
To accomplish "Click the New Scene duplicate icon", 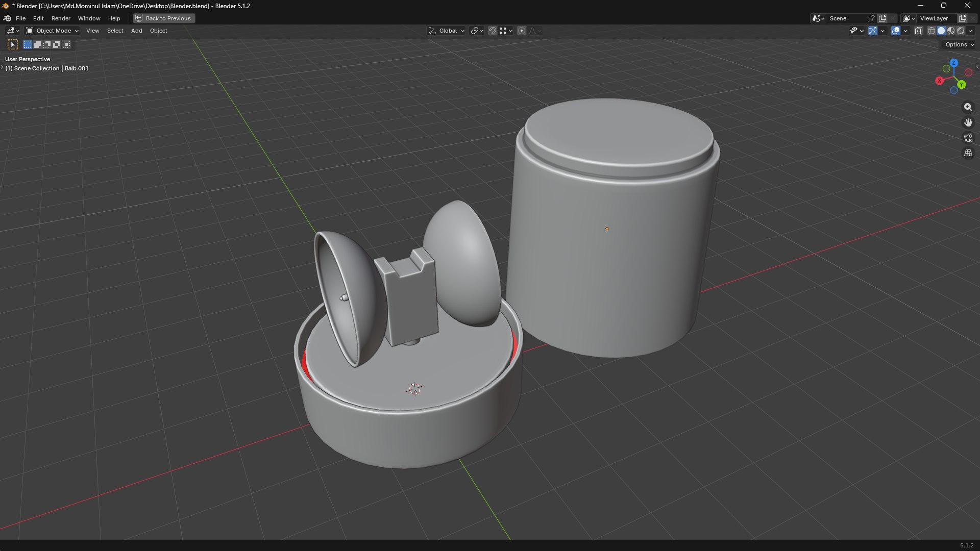I will tap(883, 18).
